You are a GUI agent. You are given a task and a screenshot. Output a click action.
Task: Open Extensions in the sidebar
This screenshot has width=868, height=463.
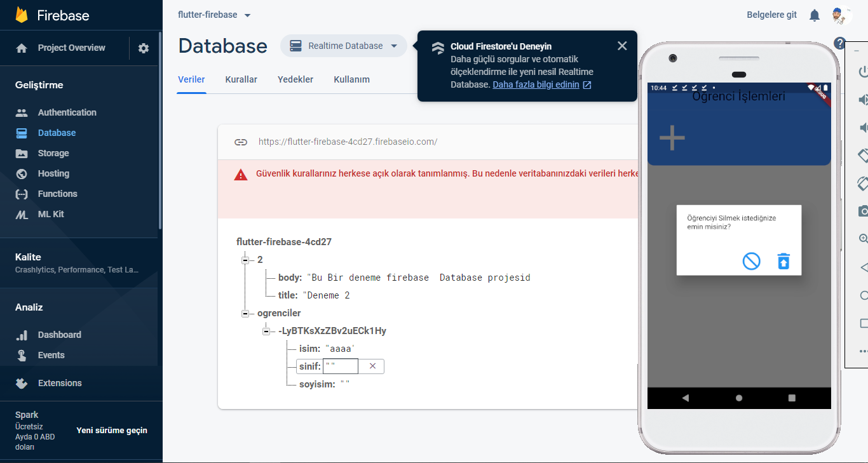click(x=60, y=383)
